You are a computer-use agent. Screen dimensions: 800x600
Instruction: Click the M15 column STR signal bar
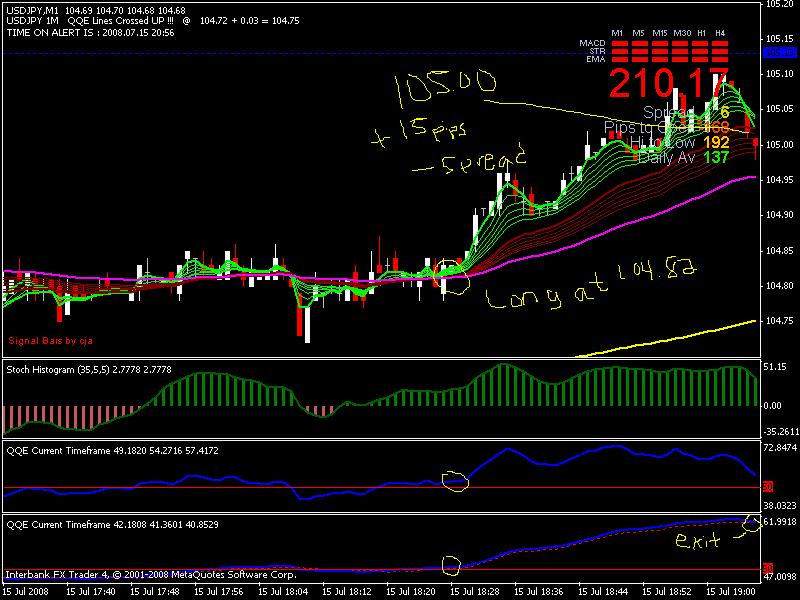click(x=660, y=52)
